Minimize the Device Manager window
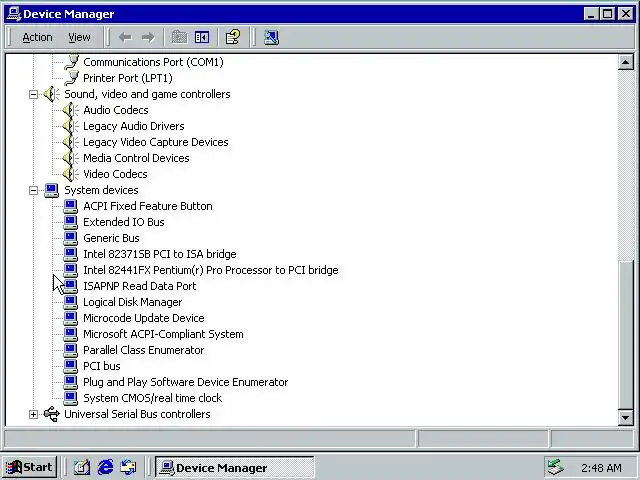Viewport: 640px width, 480px height. coord(591,14)
